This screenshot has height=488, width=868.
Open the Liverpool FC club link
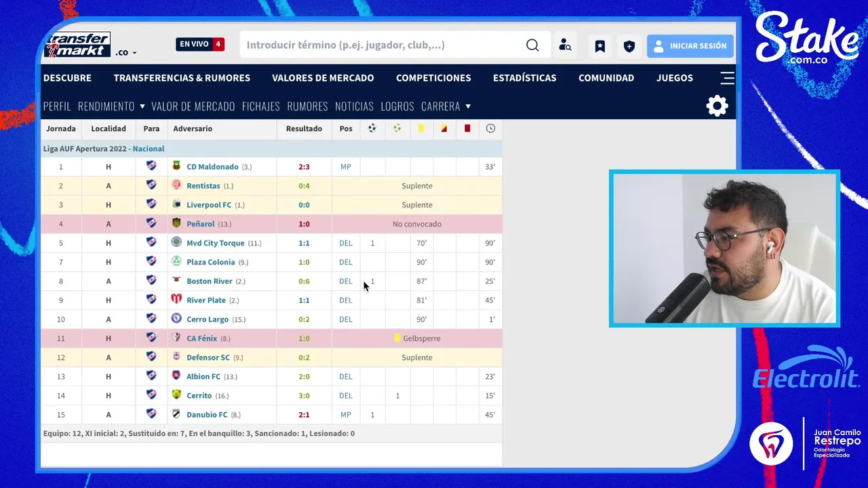(x=209, y=205)
